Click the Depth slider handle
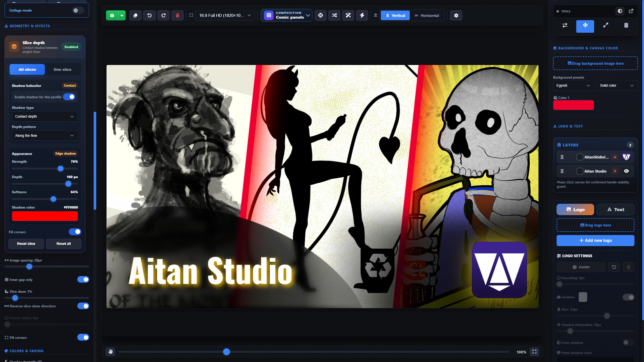The image size is (644, 362). click(x=68, y=184)
